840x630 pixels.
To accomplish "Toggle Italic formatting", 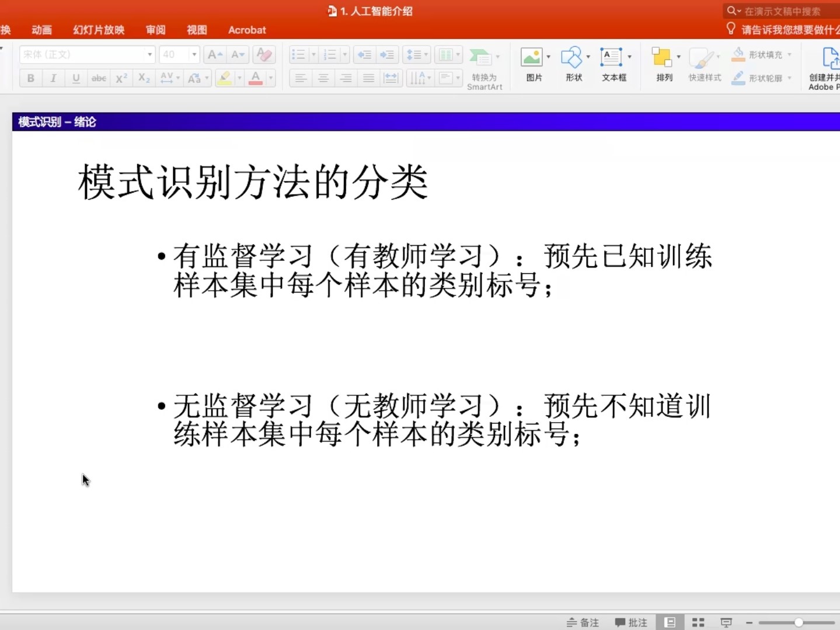I will (x=53, y=78).
